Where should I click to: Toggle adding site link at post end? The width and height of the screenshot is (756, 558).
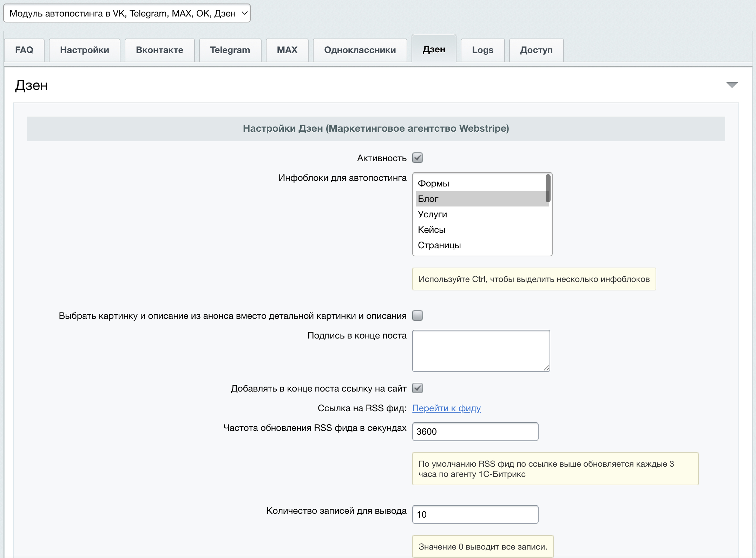click(418, 388)
